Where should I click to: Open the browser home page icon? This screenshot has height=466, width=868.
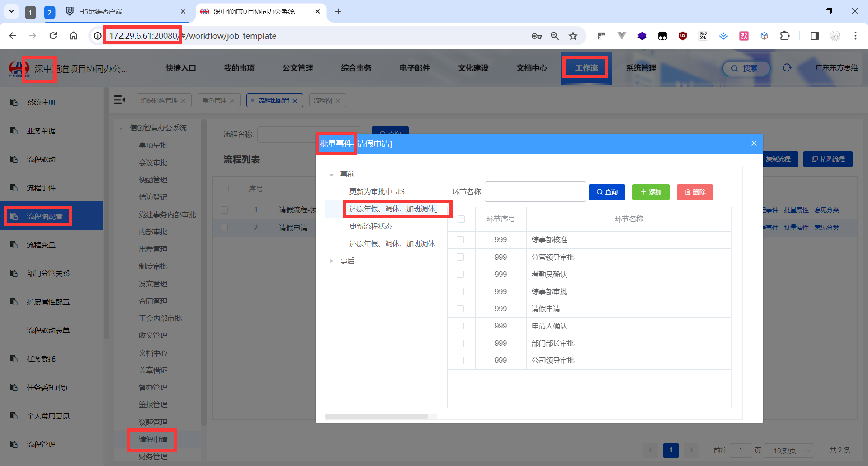point(73,36)
